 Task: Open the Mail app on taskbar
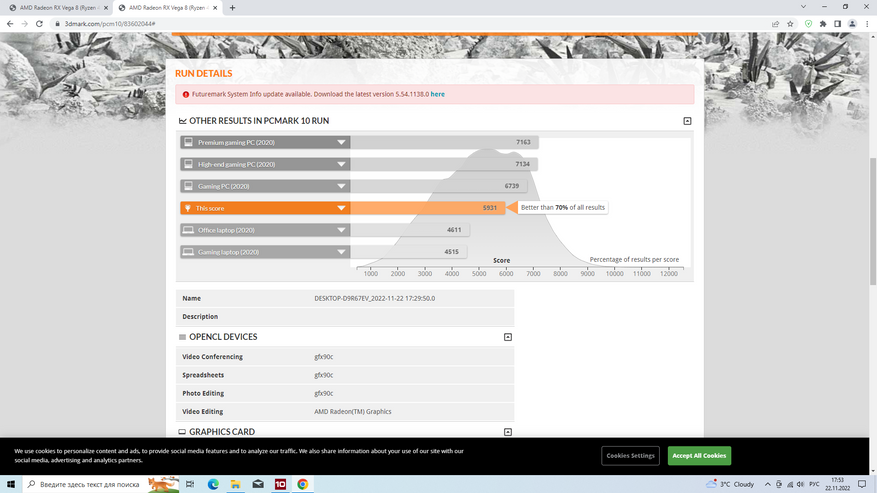click(x=258, y=484)
